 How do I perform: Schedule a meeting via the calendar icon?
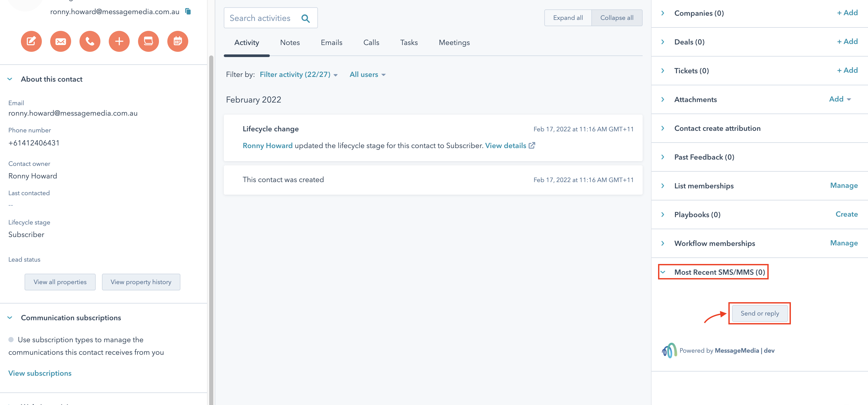pyautogui.click(x=178, y=41)
